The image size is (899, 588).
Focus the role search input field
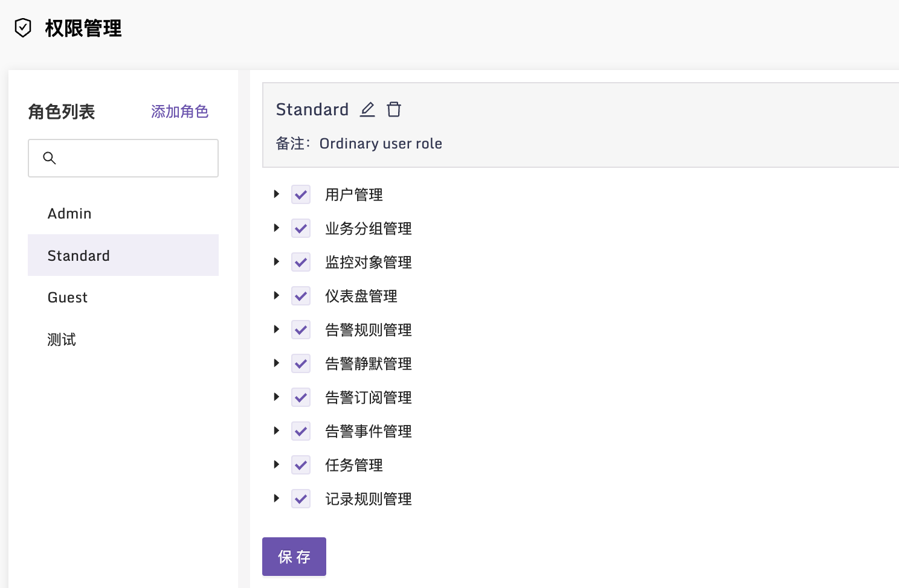pyautogui.click(x=123, y=158)
